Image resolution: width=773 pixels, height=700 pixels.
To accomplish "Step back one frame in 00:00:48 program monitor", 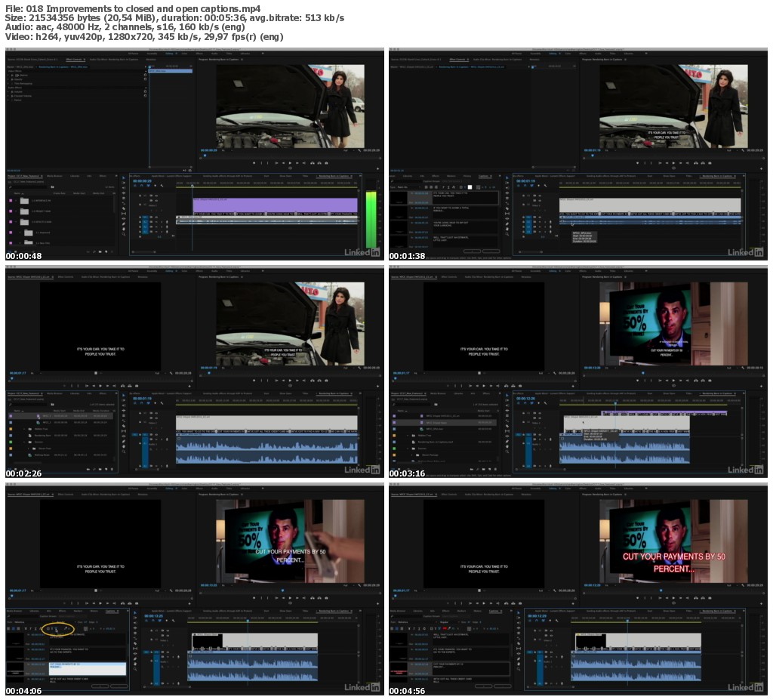I will pyautogui.click(x=283, y=163).
